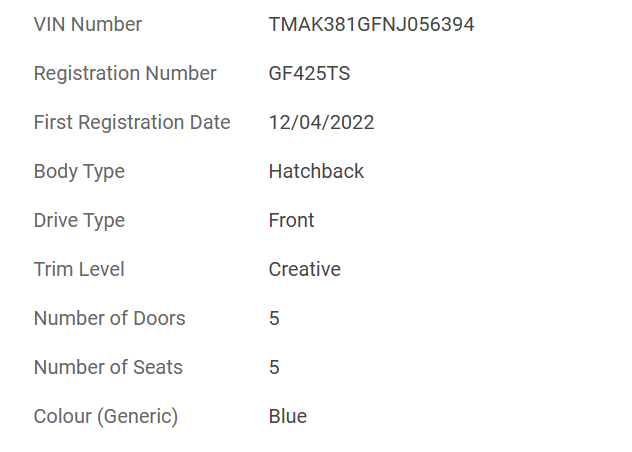Click the doors count value 5
Image resolution: width=632 pixels, height=452 pixels.
274,319
